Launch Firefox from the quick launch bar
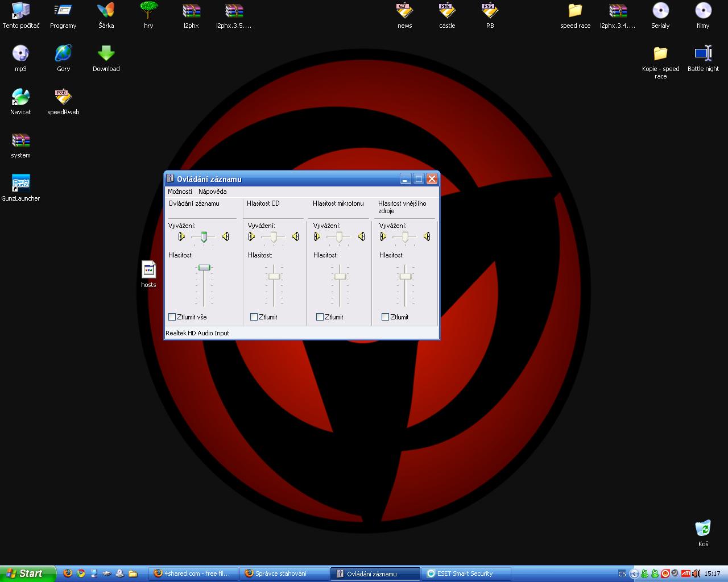 click(x=68, y=573)
